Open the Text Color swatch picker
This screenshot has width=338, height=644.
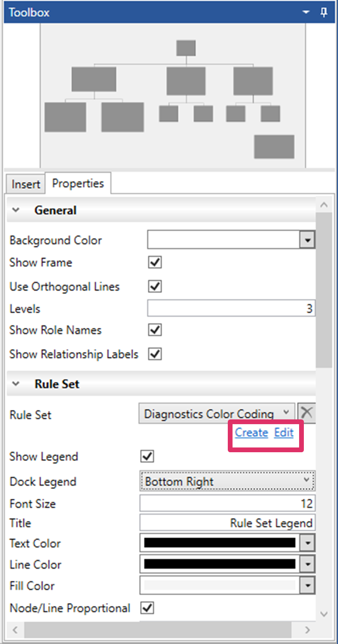(x=307, y=543)
